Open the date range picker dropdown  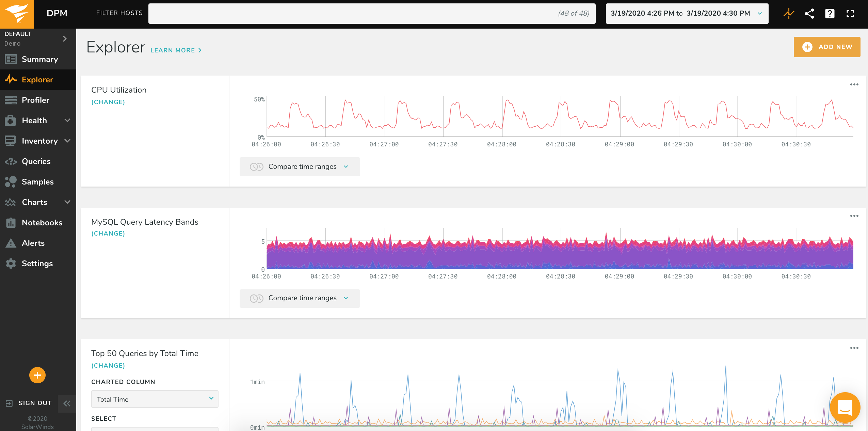pos(687,14)
